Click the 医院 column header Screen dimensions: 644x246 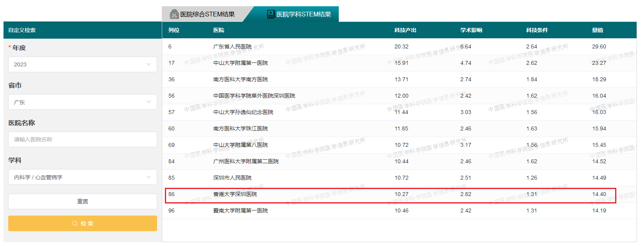pos(219,30)
